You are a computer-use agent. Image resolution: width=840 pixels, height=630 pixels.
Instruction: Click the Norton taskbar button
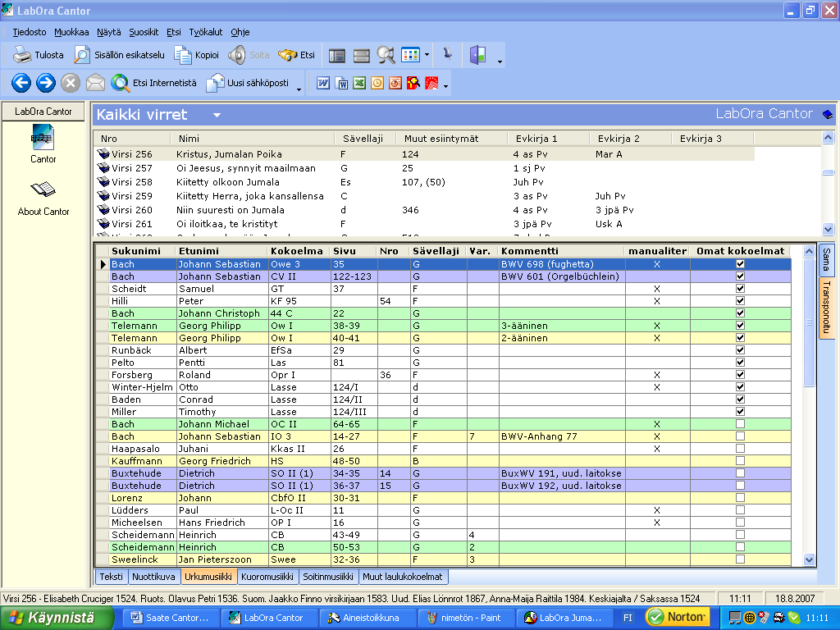(x=678, y=618)
